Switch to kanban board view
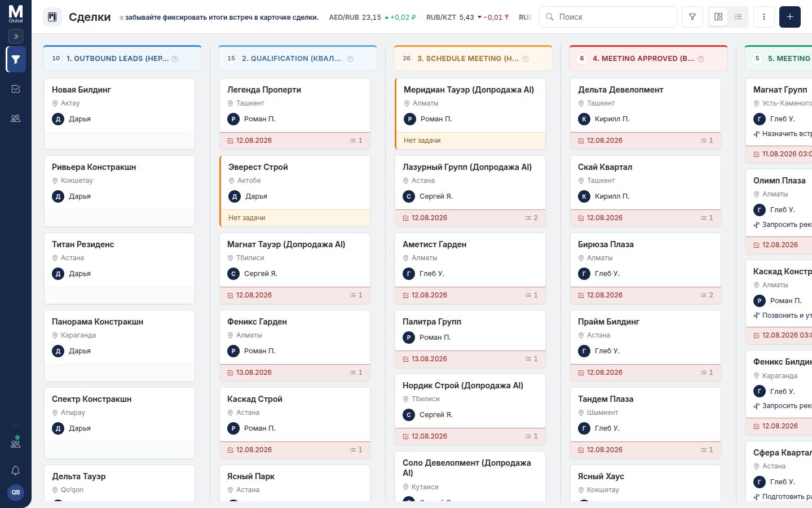Viewport: 812px width, 508px height. click(718, 17)
